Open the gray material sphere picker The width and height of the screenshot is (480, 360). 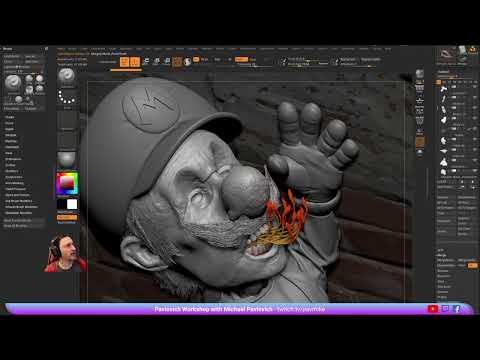tap(67, 159)
